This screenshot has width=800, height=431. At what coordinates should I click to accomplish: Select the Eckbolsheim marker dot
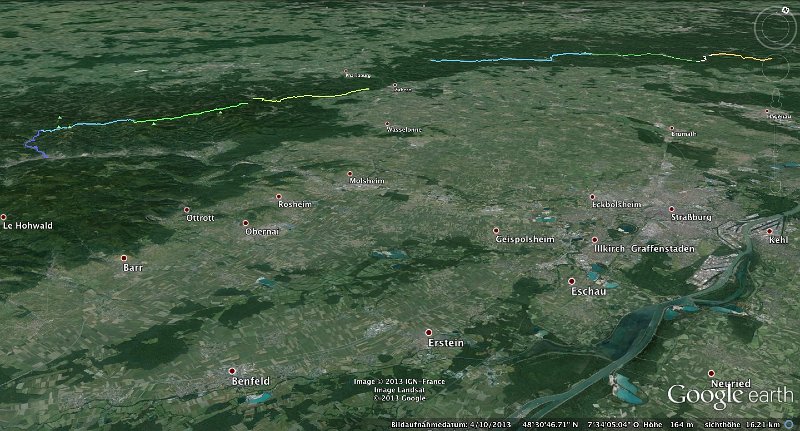click(x=593, y=197)
